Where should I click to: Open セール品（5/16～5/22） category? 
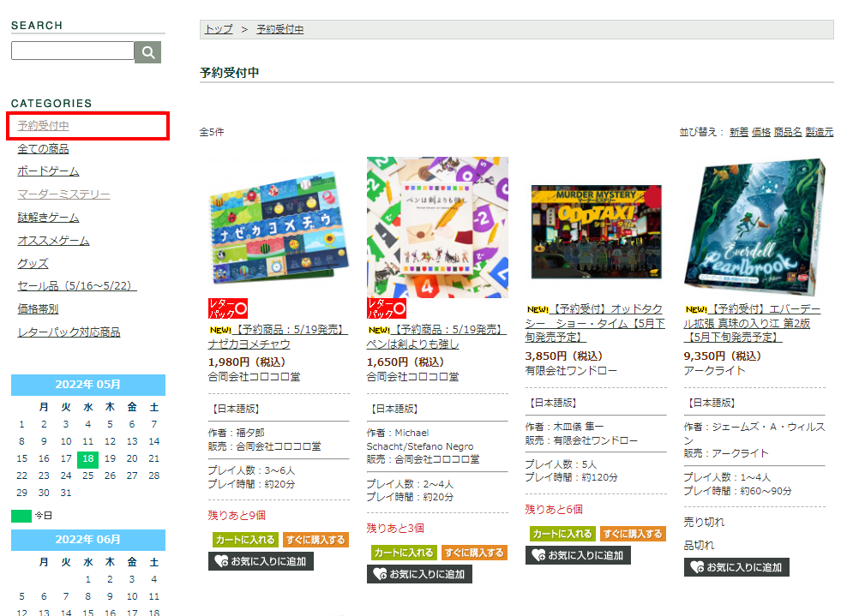[x=77, y=286]
